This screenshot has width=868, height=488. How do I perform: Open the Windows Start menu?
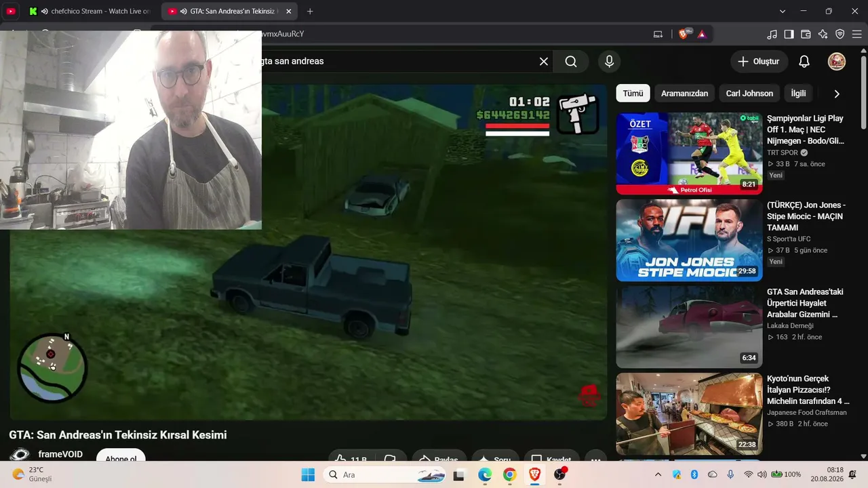(308, 474)
